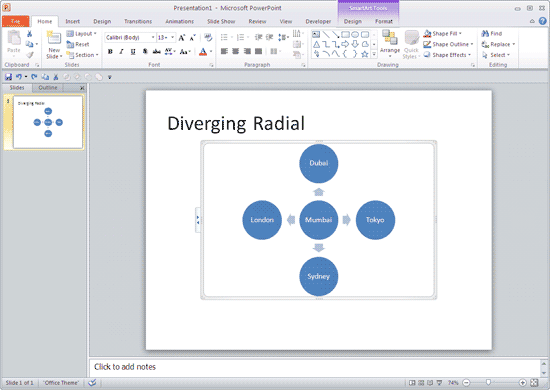Open the Arrange dropdown
The height and width of the screenshot is (390, 550).
(390, 44)
